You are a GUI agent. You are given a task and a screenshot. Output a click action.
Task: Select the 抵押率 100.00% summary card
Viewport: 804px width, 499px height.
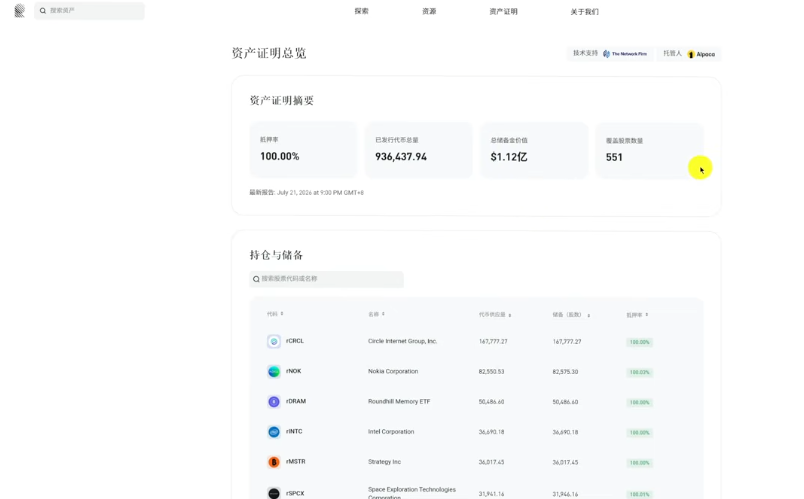[303, 150]
